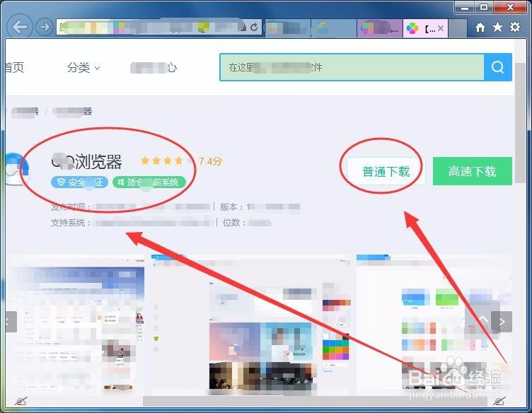
Task: Show the previous screenshot with left arrow
Action: click(x=11, y=322)
